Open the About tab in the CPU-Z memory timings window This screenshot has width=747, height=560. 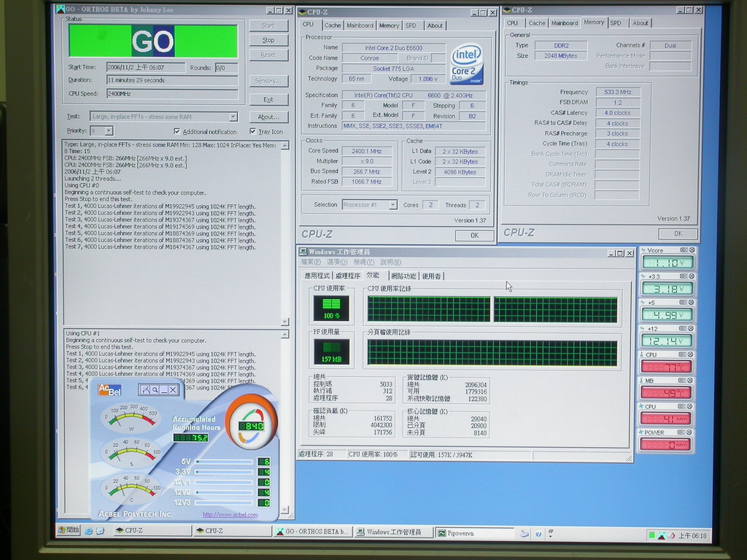coord(640,23)
